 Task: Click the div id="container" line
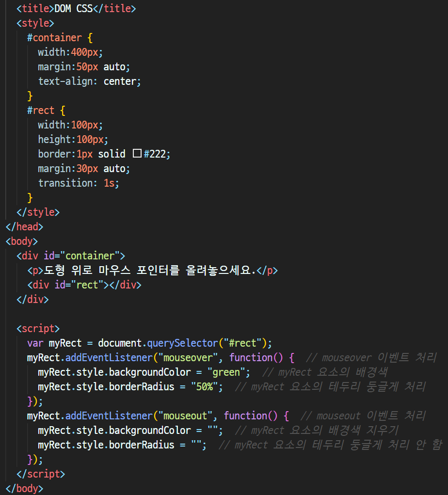(71, 255)
